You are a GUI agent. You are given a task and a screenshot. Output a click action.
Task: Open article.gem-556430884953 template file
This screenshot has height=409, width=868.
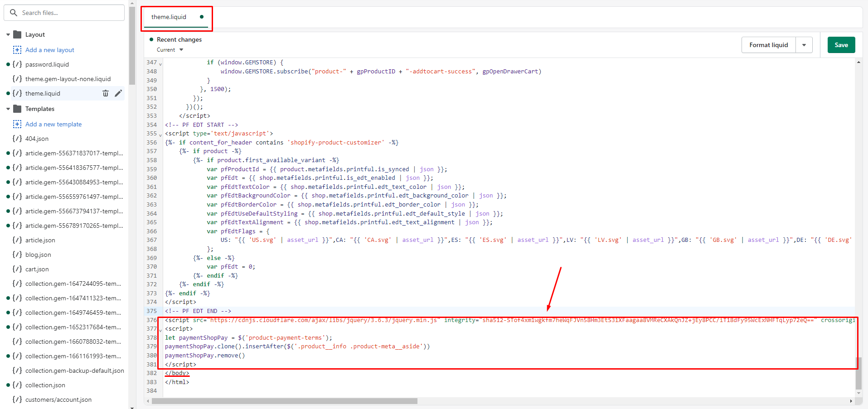[x=74, y=182]
